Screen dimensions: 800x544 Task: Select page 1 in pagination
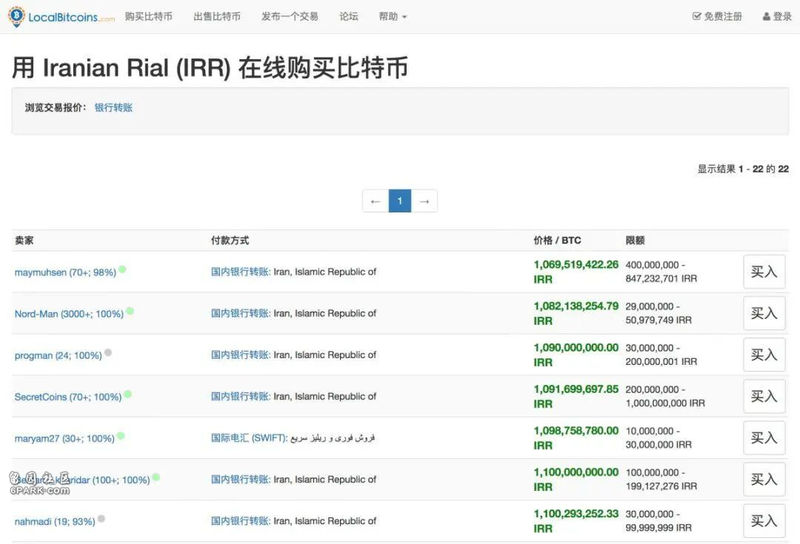click(x=400, y=201)
